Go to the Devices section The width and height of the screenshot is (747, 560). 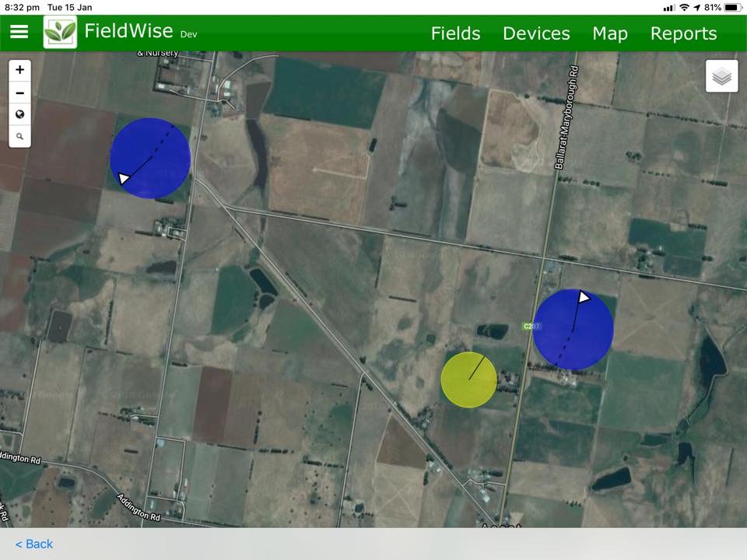tap(536, 33)
